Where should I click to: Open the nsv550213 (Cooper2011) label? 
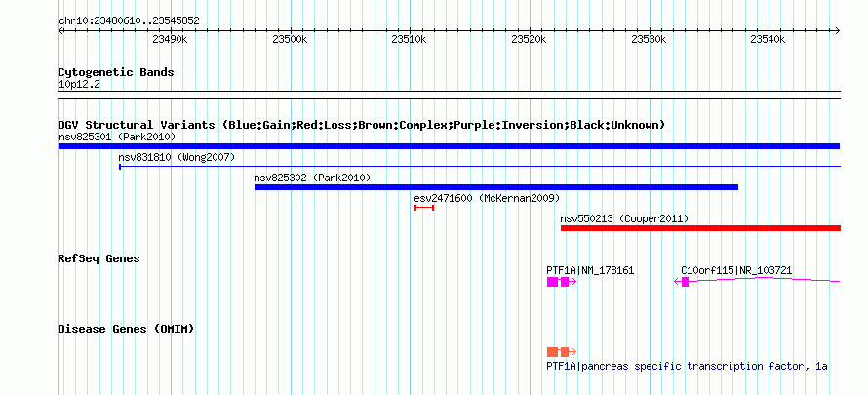(624, 218)
